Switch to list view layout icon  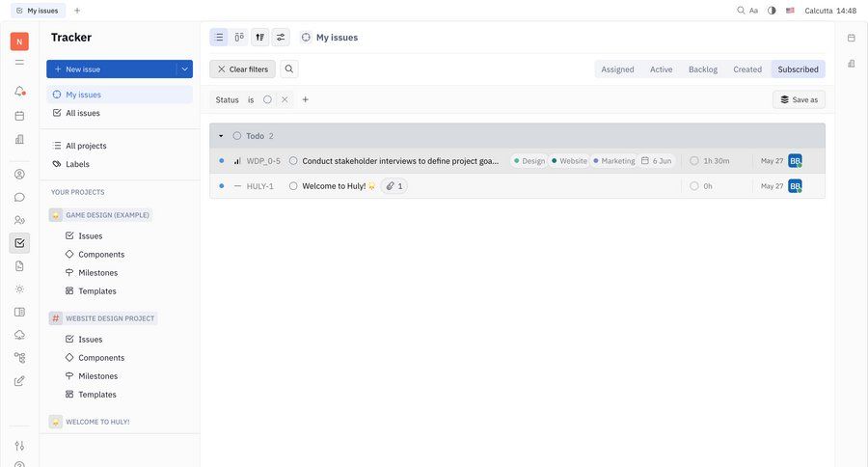tap(219, 38)
